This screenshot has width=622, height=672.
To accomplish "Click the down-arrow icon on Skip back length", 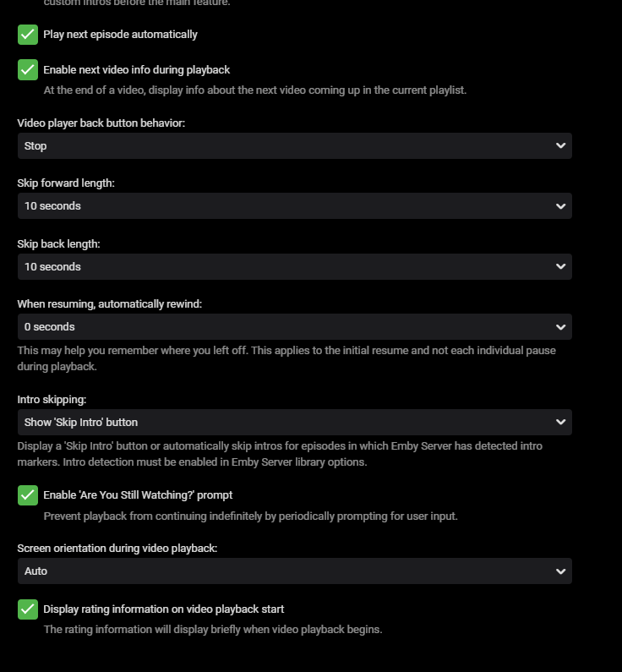I will 560,267.
